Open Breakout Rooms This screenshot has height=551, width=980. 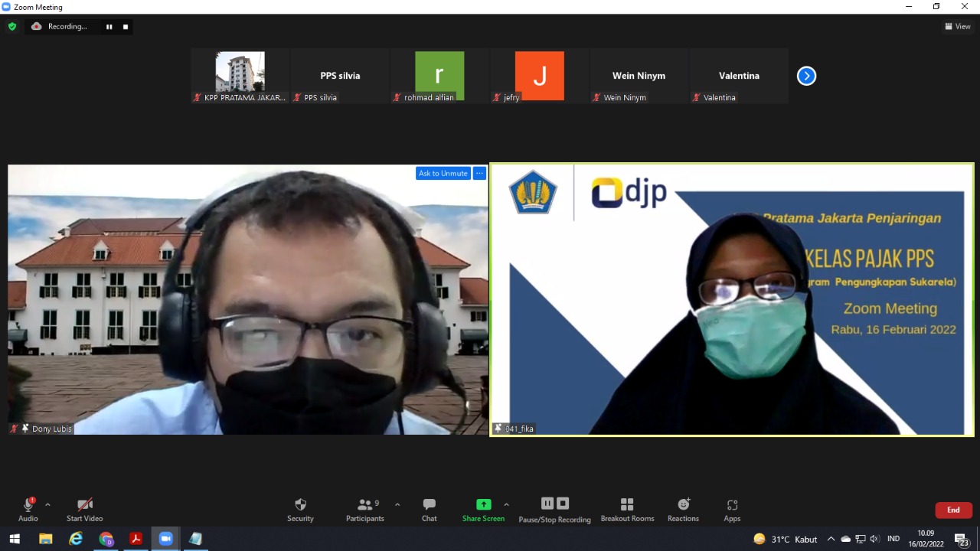click(x=627, y=510)
